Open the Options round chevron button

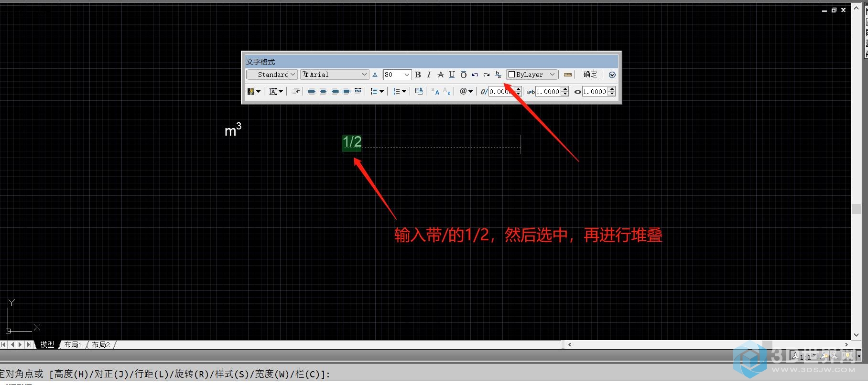pyautogui.click(x=612, y=75)
